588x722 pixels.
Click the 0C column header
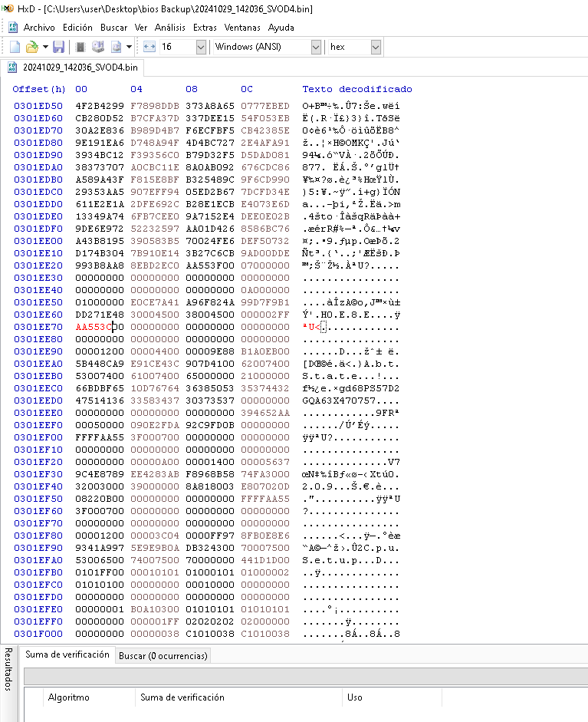click(x=247, y=89)
